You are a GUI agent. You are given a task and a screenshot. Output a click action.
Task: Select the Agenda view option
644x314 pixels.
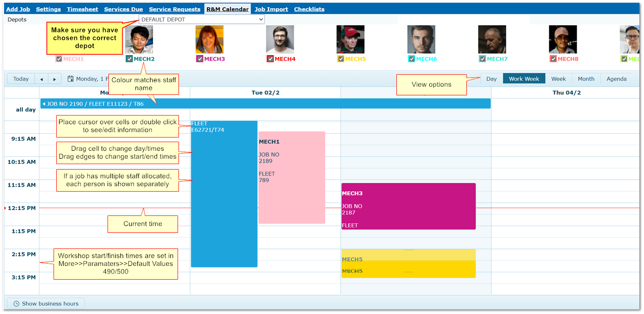[x=616, y=79]
